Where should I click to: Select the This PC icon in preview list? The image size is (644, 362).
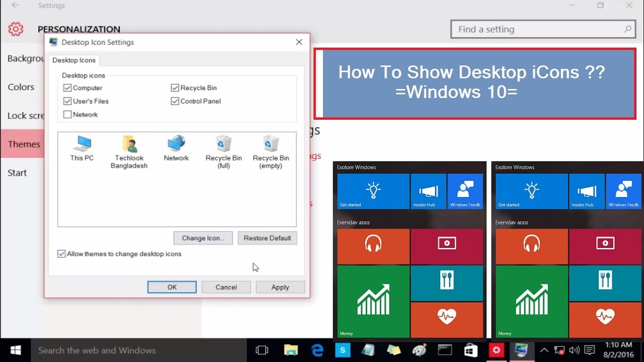82,148
